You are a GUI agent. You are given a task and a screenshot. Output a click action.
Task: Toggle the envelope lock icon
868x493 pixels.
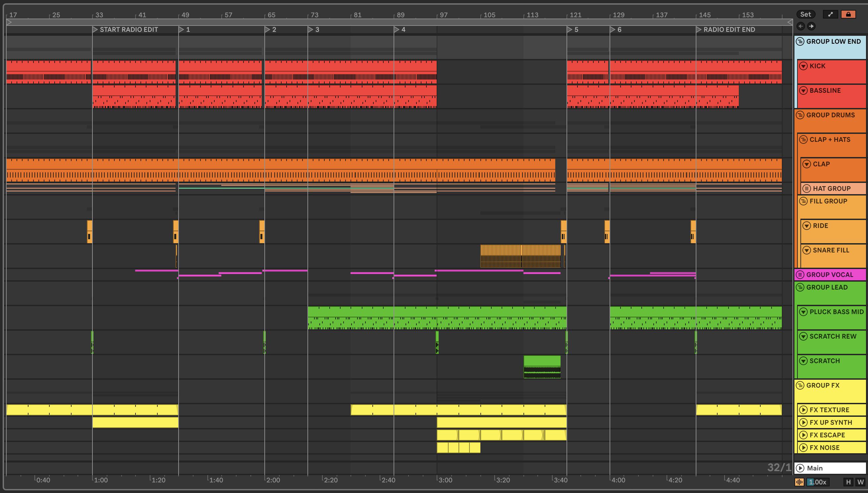click(x=848, y=14)
